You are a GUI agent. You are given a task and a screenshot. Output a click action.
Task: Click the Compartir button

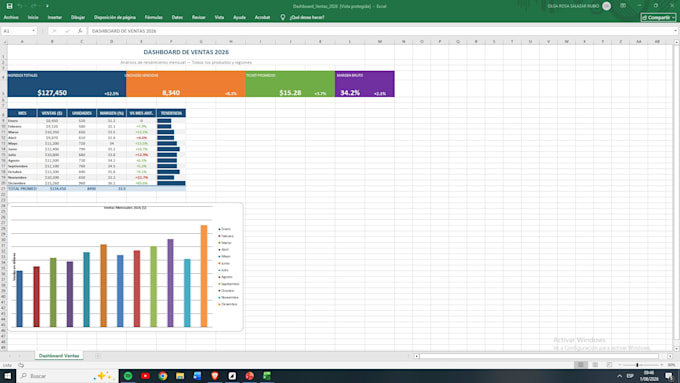pos(658,17)
